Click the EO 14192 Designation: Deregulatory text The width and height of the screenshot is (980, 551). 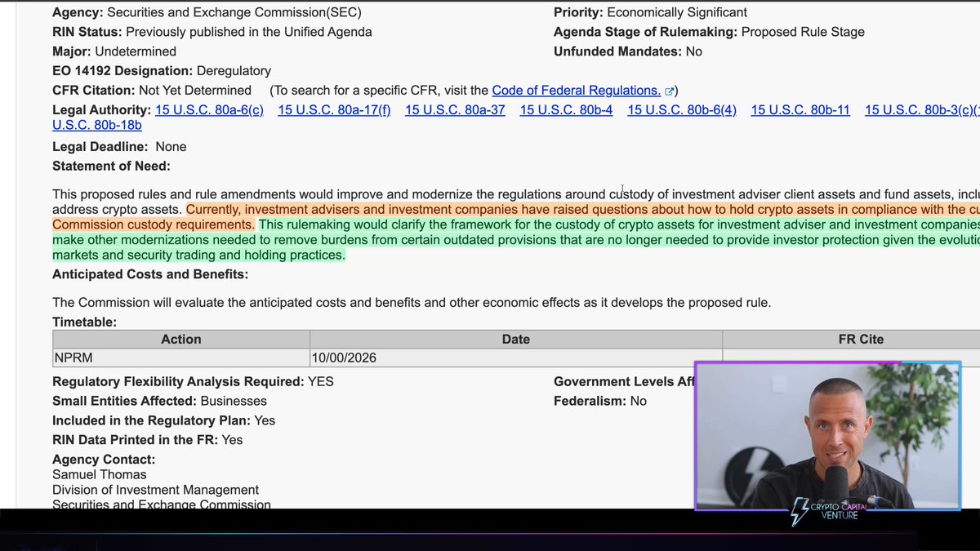click(162, 71)
